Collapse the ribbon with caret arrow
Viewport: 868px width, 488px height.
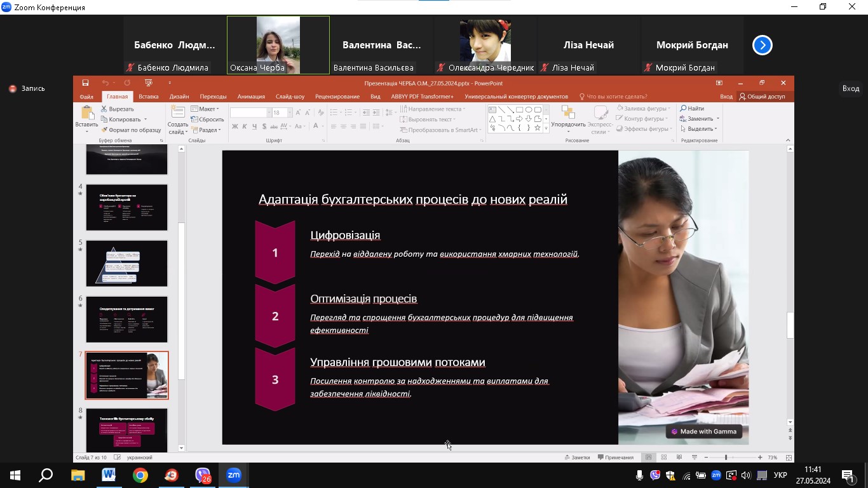[x=789, y=140]
